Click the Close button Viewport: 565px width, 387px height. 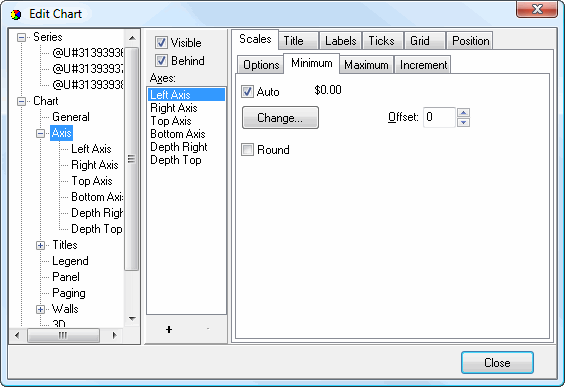[x=497, y=362]
